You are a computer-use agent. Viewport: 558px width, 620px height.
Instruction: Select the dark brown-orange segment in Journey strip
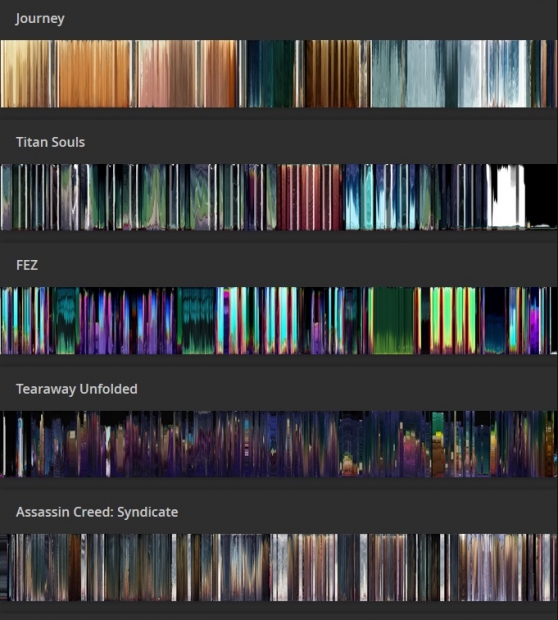332,74
